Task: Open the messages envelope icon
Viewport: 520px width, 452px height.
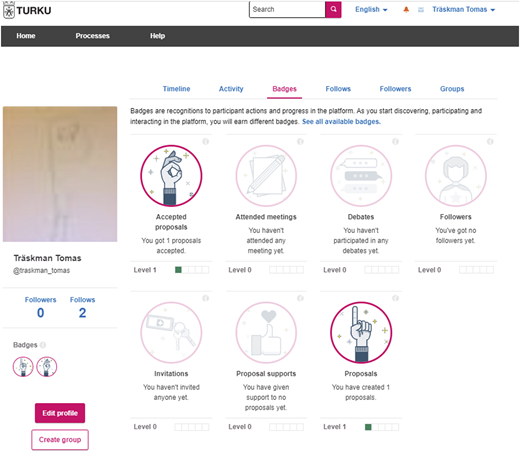Action: [x=421, y=10]
